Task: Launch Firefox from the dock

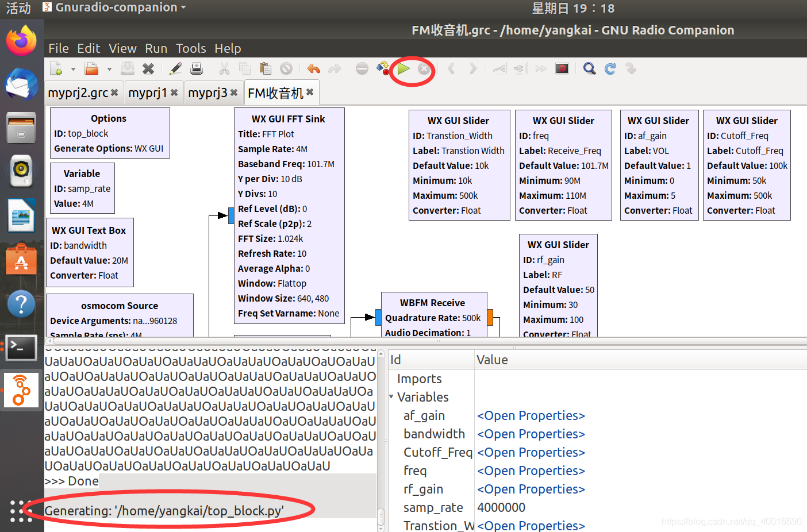Action: 21,41
